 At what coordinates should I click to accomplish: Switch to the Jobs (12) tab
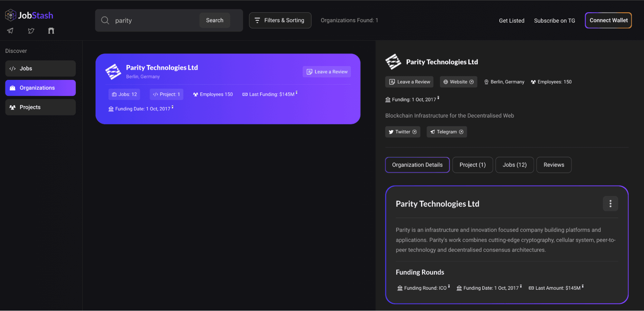[x=514, y=165]
